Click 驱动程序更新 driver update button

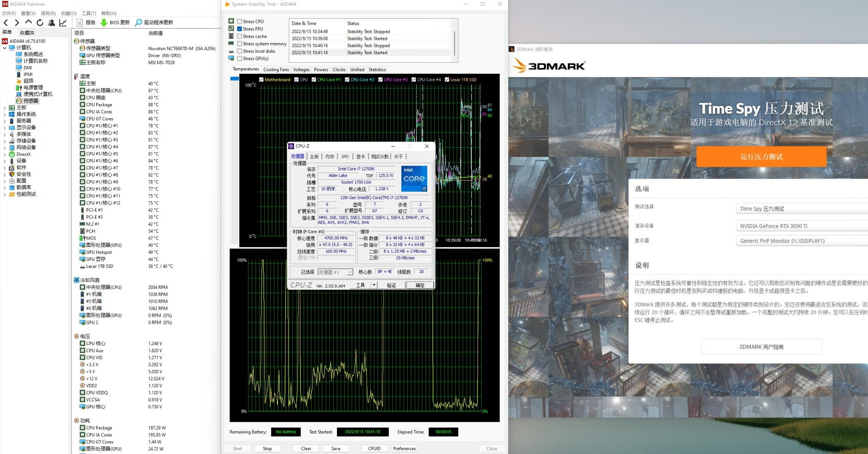tap(154, 23)
